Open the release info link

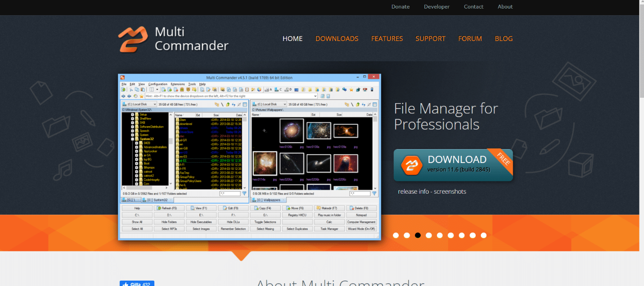pos(413,191)
